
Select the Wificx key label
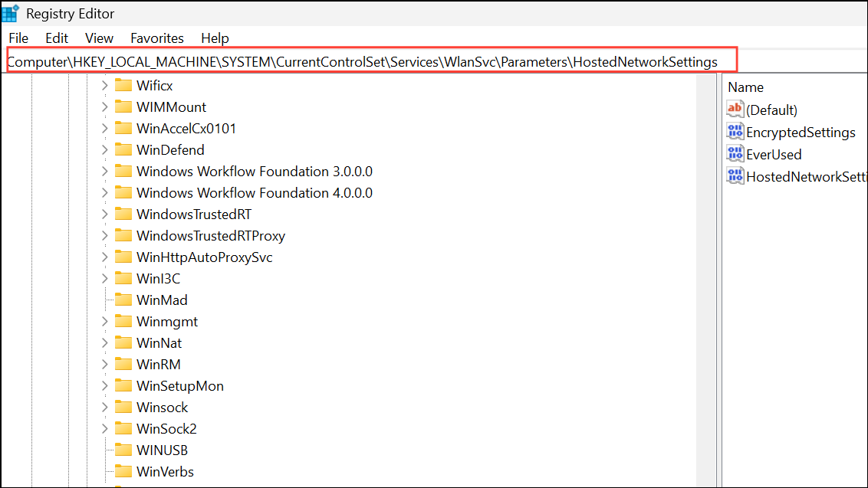154,86
